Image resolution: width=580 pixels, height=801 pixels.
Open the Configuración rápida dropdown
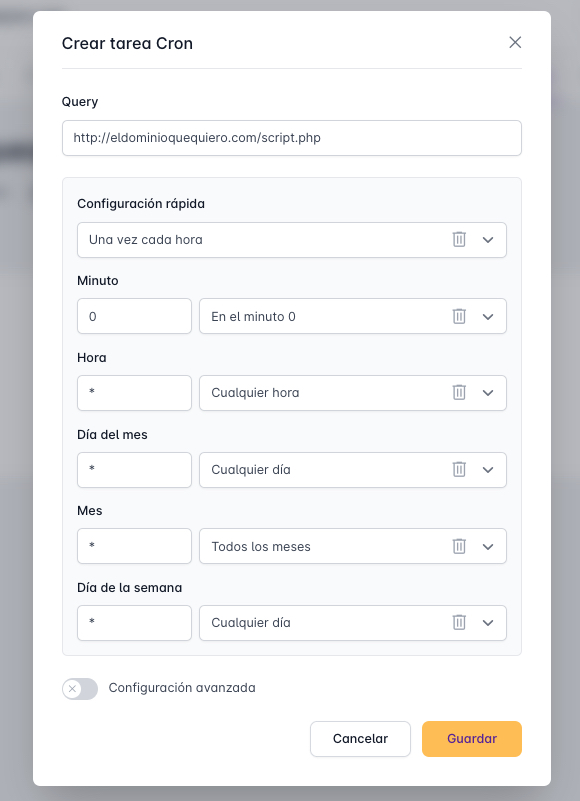(x=488, y=240)
